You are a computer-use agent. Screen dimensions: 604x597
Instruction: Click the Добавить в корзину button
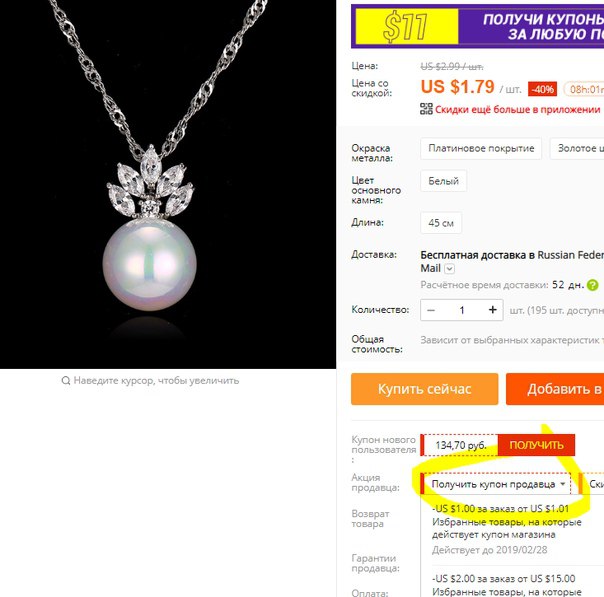[555, 389]
